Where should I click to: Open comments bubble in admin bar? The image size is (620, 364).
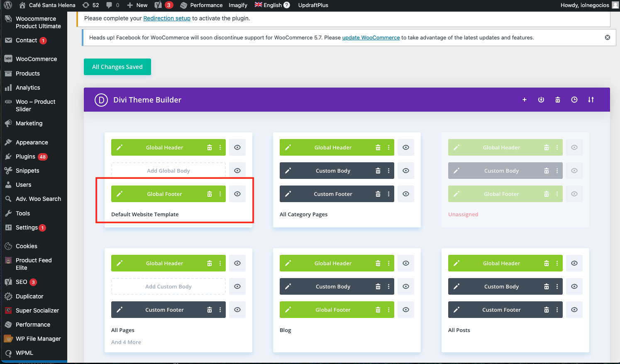click(x=113, y=5)
